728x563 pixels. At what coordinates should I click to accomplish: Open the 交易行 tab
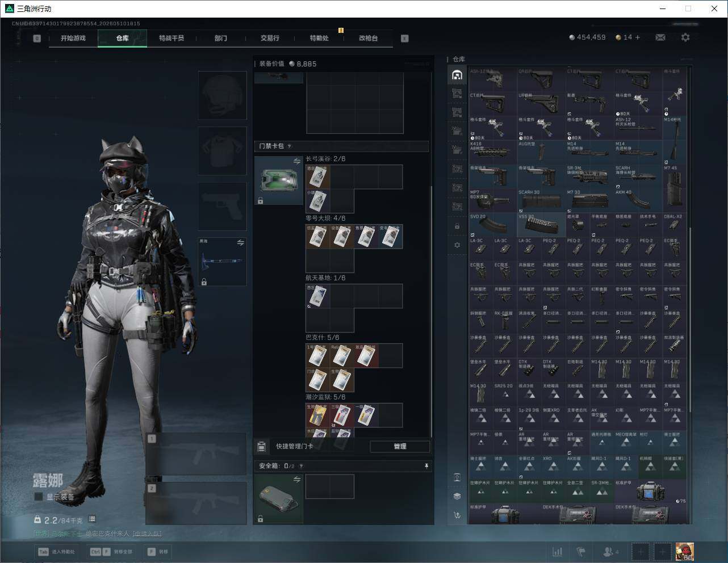click(270, 38)
